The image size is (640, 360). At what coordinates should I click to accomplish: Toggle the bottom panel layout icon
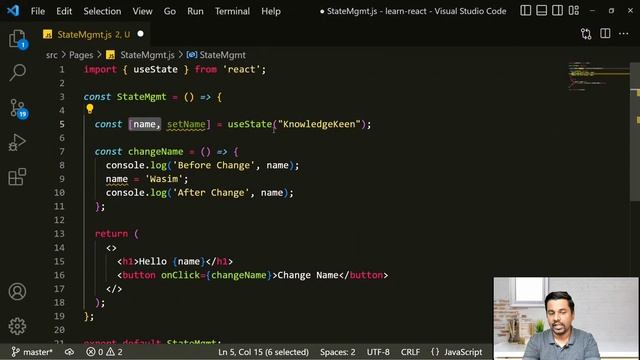[542, 11]
